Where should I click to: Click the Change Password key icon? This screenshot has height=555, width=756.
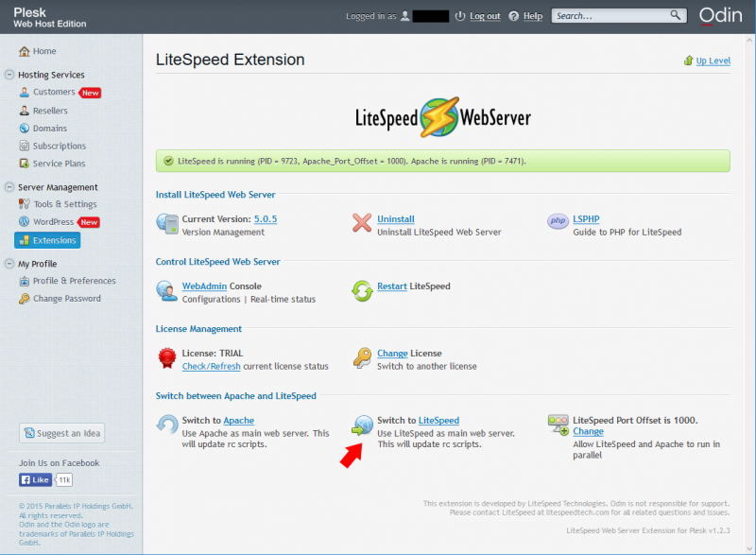[25, 299]
